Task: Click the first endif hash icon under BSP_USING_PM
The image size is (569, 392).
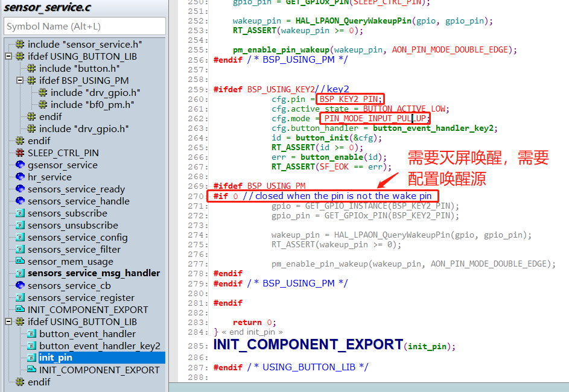Action: pyautogui.click(x=31, y=117)
